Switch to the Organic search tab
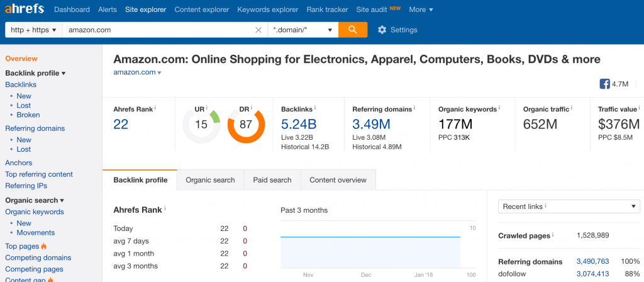Viewport: 644px width, 282px height. click(x=210, y=180)
